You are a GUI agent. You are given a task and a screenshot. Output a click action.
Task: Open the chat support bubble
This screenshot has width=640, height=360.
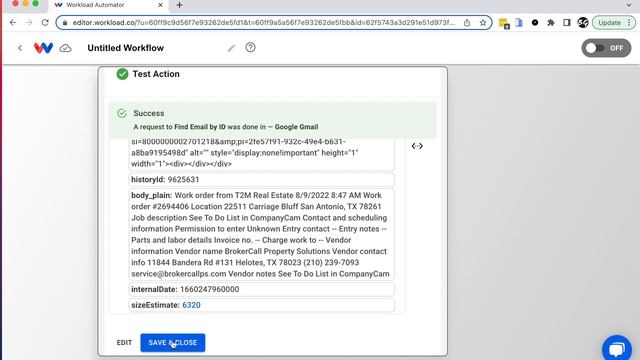point(617,349)
